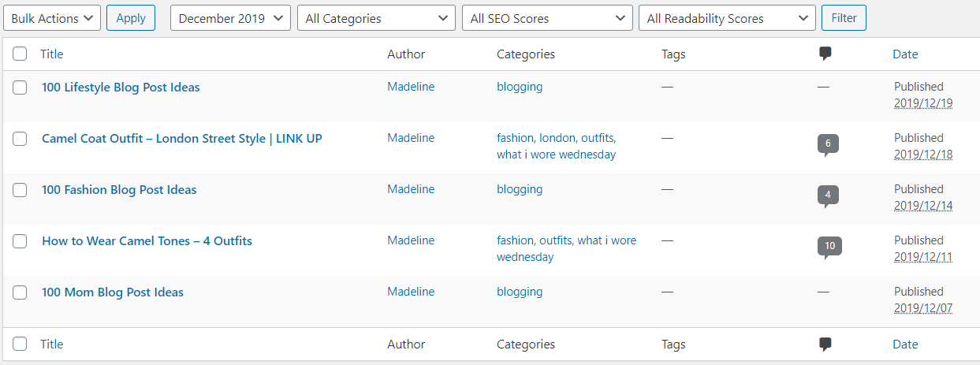Click the Filter button
980x365 pixels.
click(844, 18)
